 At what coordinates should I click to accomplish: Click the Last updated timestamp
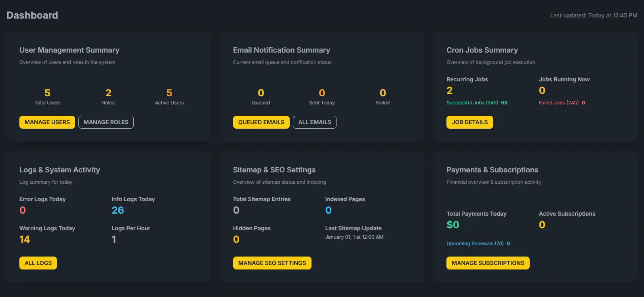[593, 15]
